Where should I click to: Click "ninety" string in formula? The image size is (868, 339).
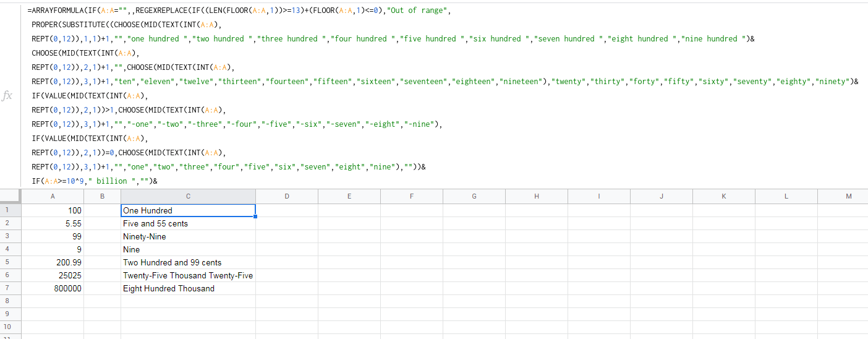click(832, 82)
